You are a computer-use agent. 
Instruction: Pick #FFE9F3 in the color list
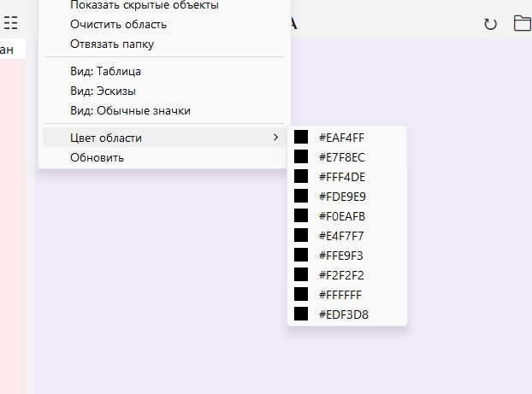coord(346,256)
